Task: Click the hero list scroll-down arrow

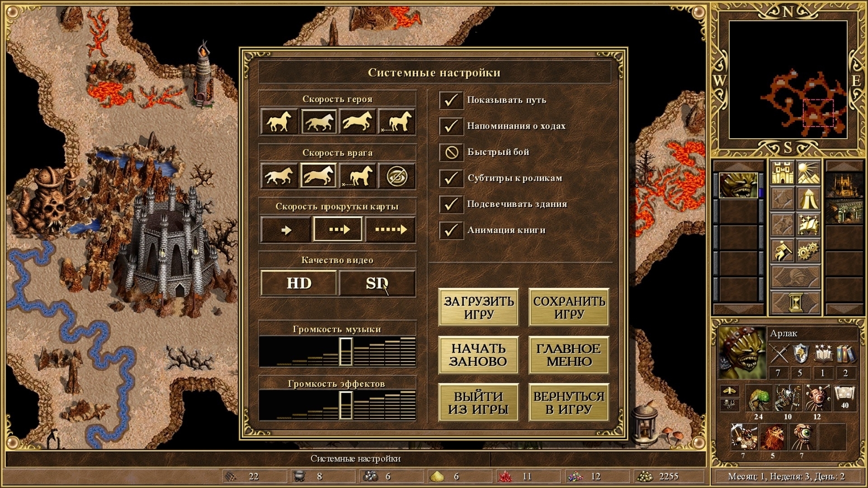Action: (x=738, y=309)
